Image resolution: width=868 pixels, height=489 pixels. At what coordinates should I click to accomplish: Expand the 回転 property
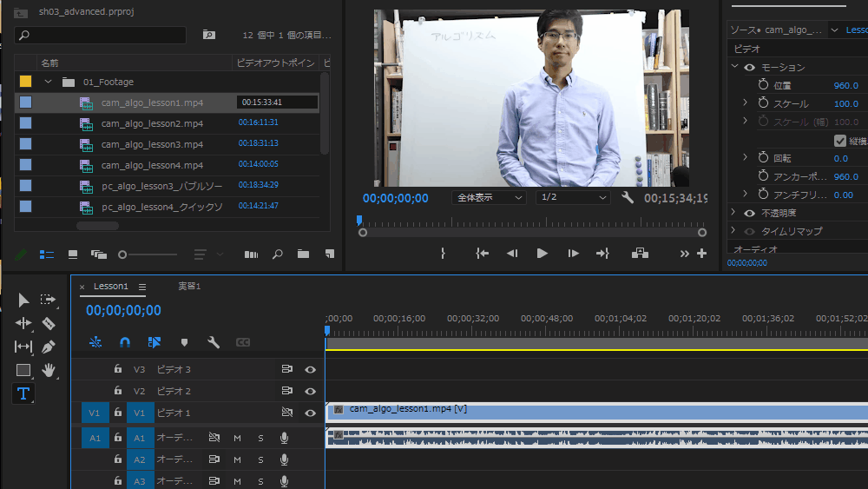coord(745,157)
